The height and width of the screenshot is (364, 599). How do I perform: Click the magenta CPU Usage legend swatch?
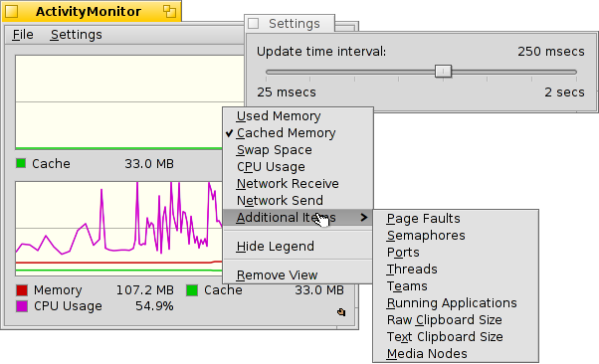[22, 306]
